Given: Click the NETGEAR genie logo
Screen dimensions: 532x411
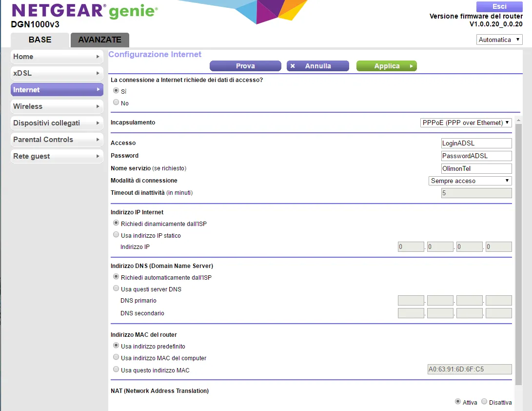Looking at the screenshot, I should 84,11.
